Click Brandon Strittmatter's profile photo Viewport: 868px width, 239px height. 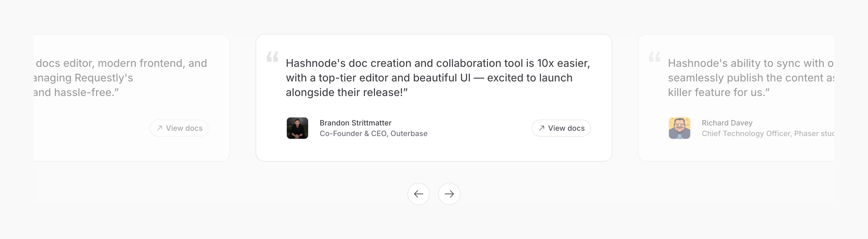(x=297, y=128)
